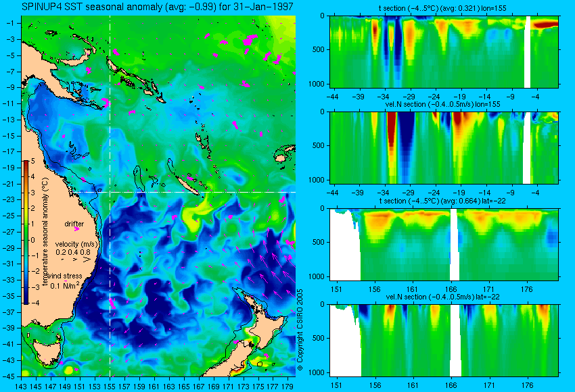Click the "0.1 N/m²" wind stress scale
This screenshot has height=392, width=575.
(x=64, y=285)
